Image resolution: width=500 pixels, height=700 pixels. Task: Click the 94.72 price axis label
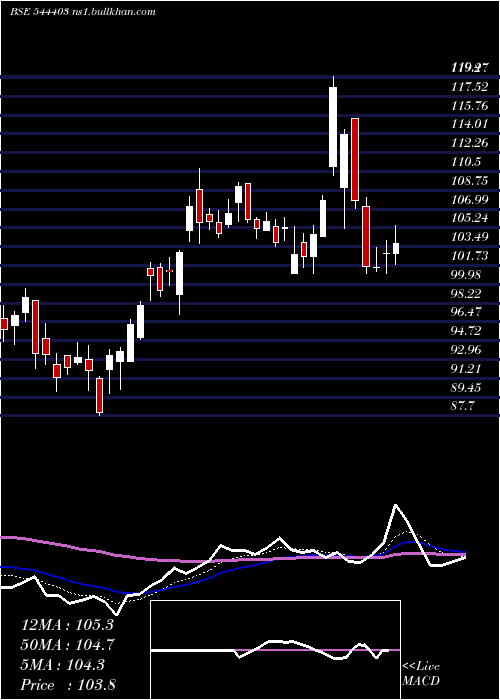pos(466,331)
